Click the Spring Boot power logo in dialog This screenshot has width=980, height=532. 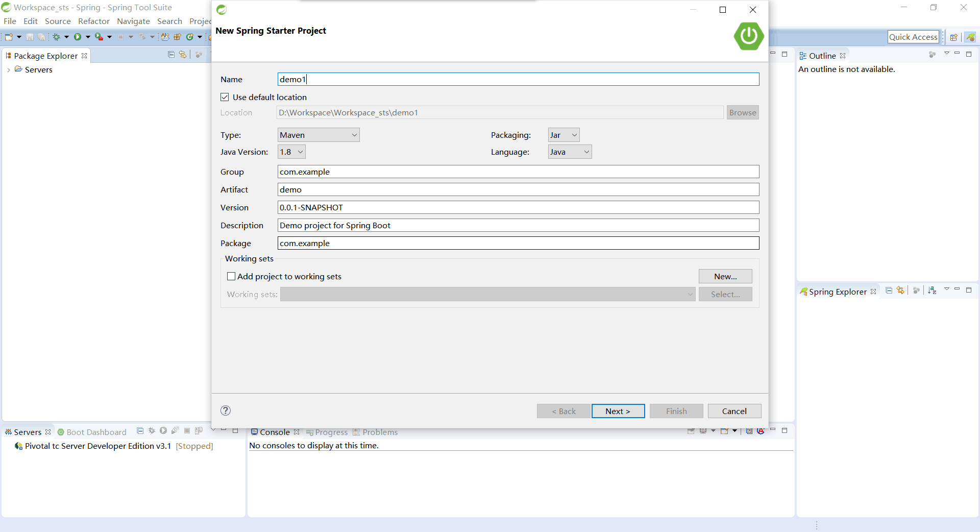click(x=749, y=36)
